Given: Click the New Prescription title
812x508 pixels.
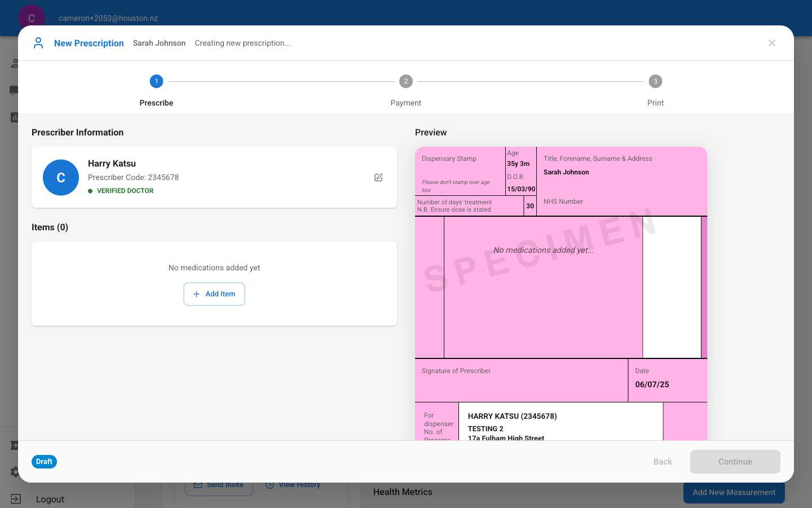Looking at the screenshot, I should [89, 43].
